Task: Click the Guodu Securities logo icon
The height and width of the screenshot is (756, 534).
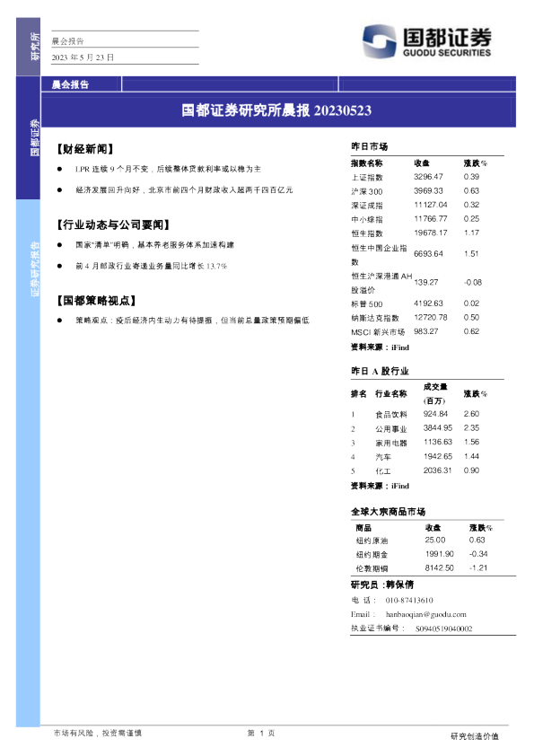Action: (380, 41)
